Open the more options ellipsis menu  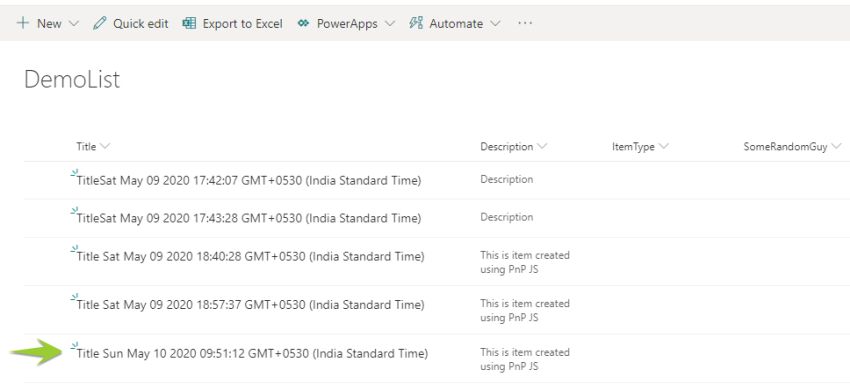click(x=525, y=23)
